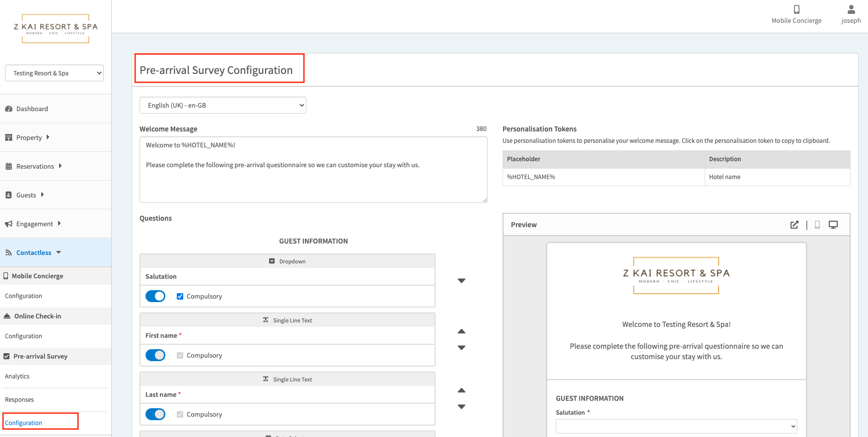Move Salutation question down with arrow
Screen dimensions: 868x437
pyautogui.click(x=461, y=281)
